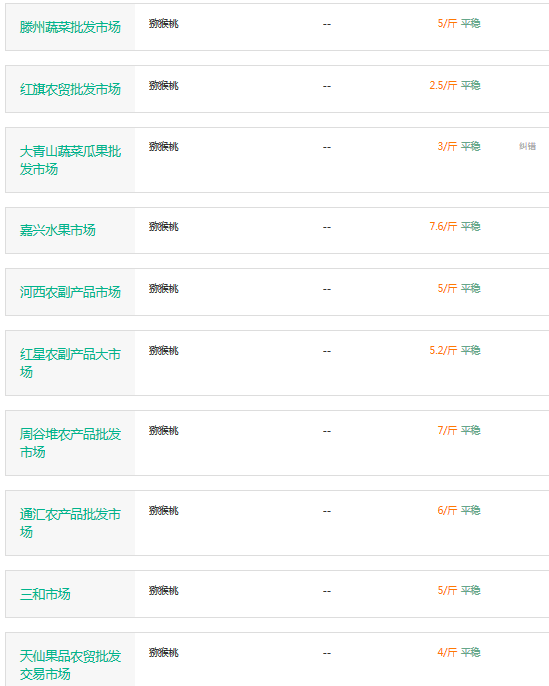Select 猕猴桃 in the 滕州蔬菜批发市场 row
The image size is (549, 686).
tap(164, 24)
